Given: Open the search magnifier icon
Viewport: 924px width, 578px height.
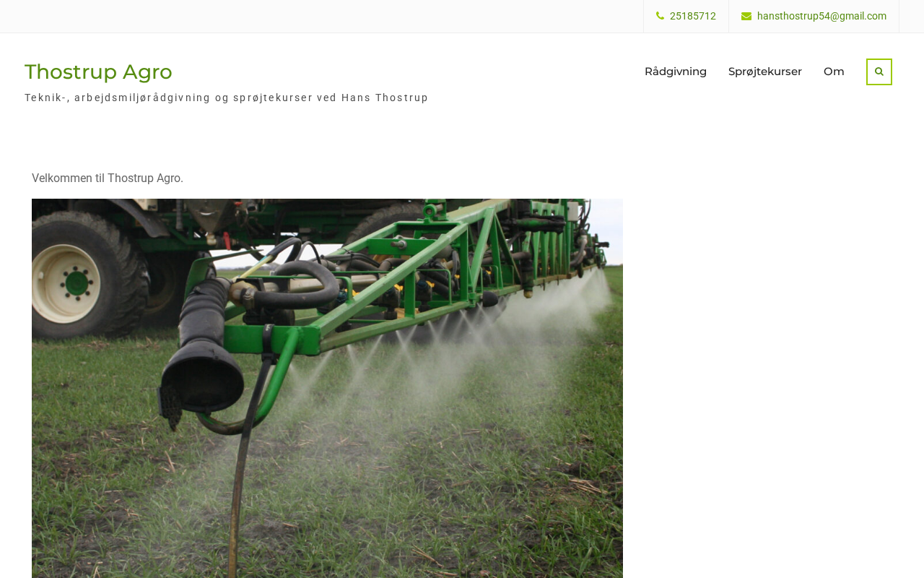Looking at the screenshot, I should [x=879, y=72].
